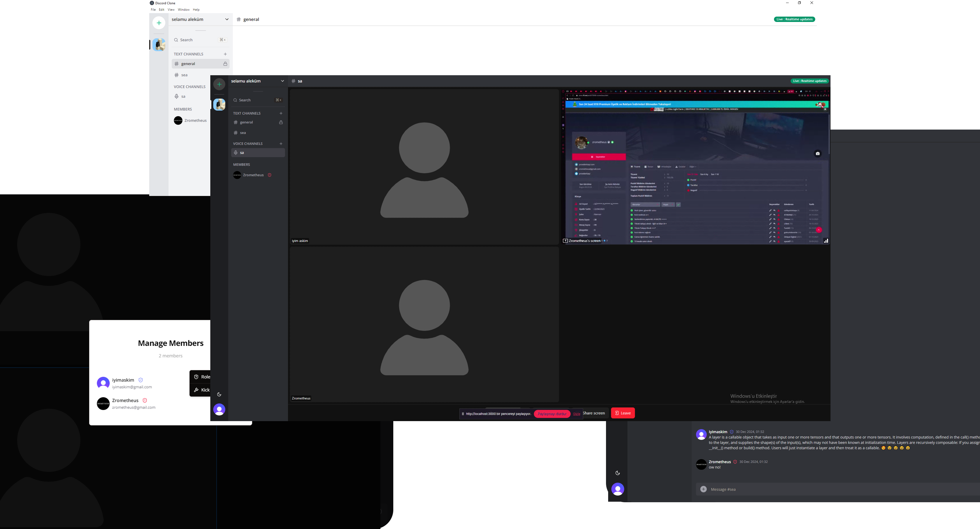This screenshot has width=980, height=529.
Task: Open user avatar in the voice window
Action: click(x=219, y=409)
